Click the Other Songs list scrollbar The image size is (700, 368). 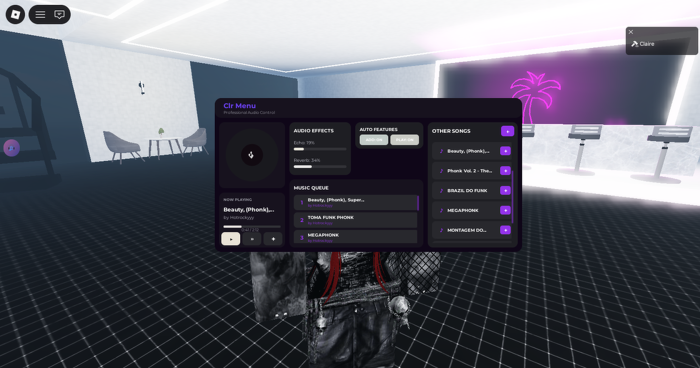tap(512, 197)
